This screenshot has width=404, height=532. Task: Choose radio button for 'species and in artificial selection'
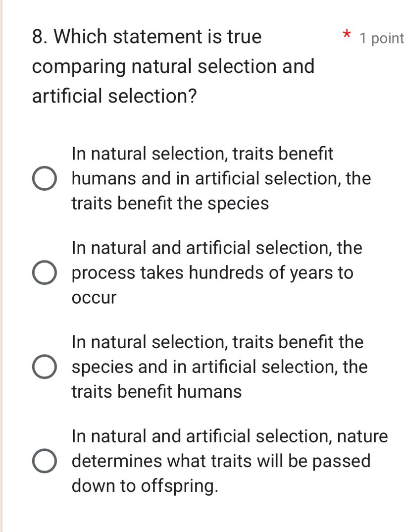[x=45, y=367]
